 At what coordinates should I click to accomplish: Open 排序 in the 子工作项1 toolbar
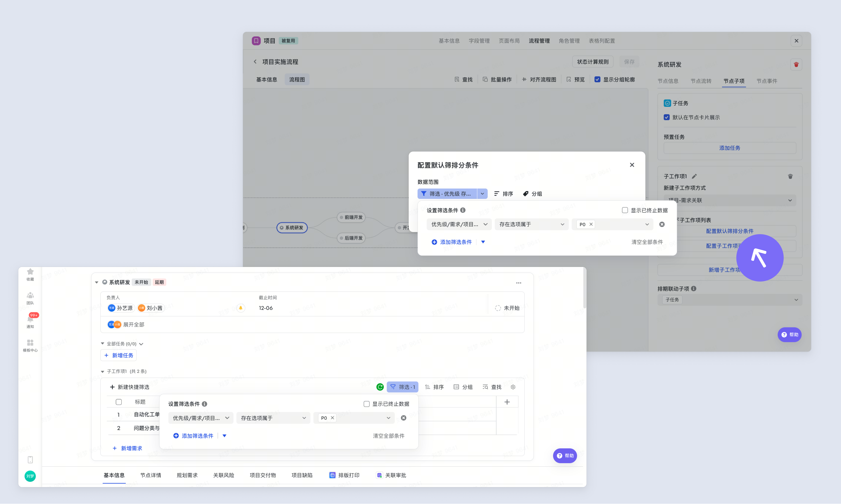coord(434,387)
